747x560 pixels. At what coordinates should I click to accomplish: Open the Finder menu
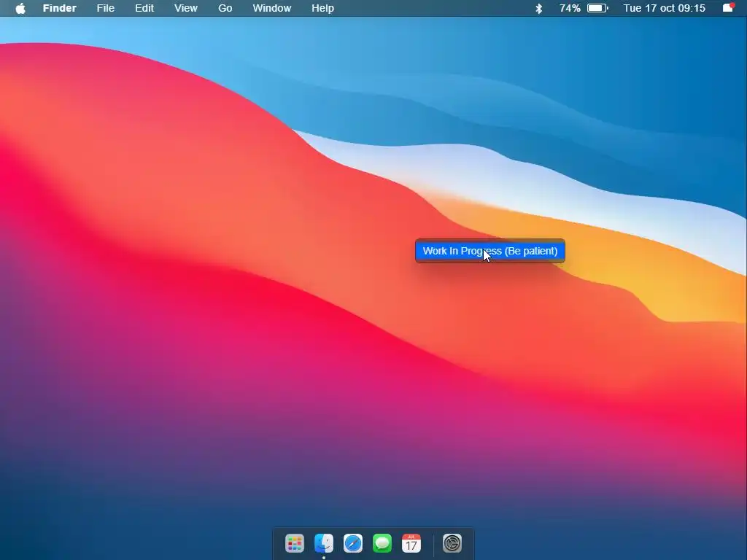[x=60, y=8]
